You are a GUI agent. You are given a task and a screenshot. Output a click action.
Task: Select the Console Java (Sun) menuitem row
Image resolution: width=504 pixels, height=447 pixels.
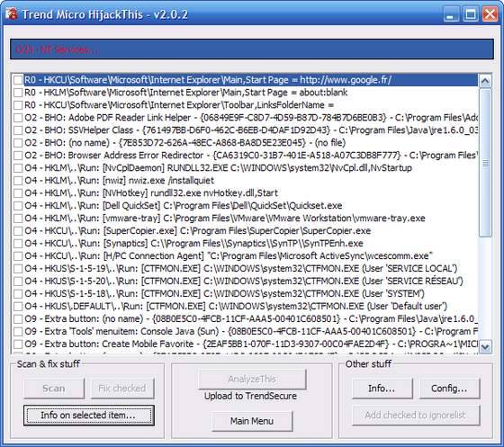[x=251, y=331]
